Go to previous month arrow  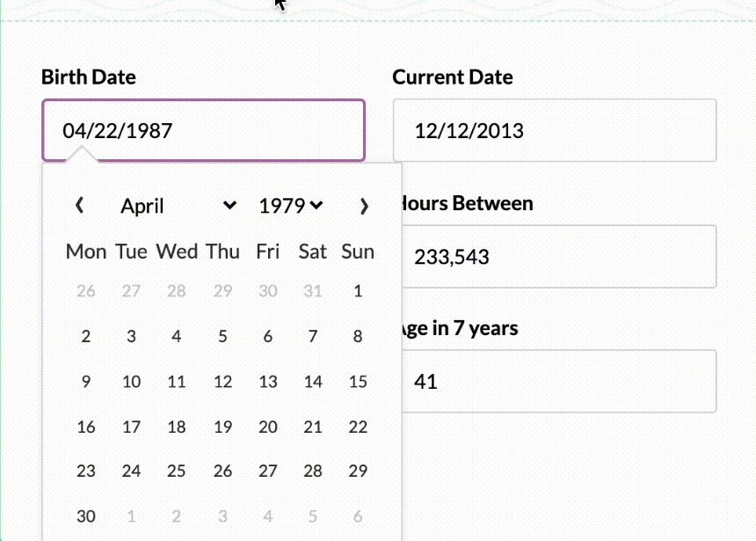80,206
